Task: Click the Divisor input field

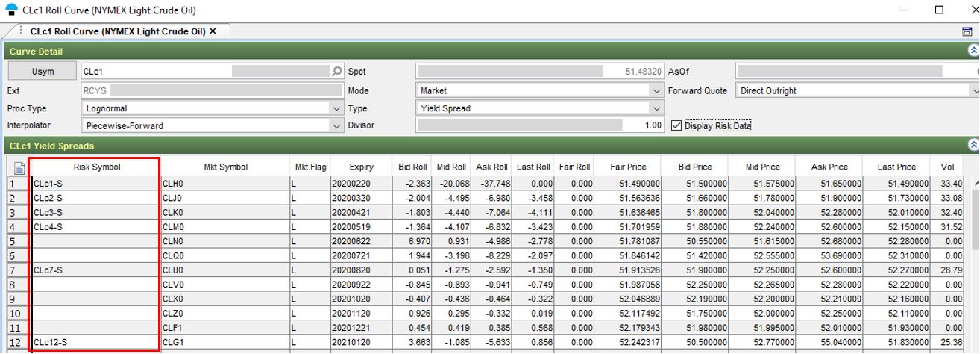Action: (x=539, y=126)
